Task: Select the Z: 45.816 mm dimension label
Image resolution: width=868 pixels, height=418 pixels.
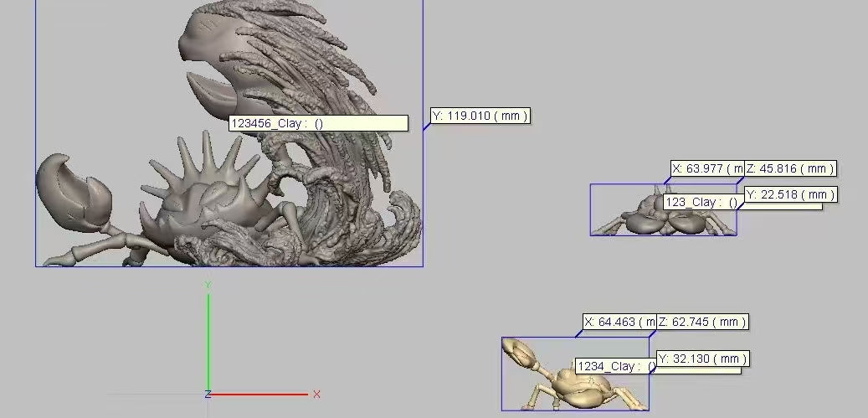Action: 790,168
